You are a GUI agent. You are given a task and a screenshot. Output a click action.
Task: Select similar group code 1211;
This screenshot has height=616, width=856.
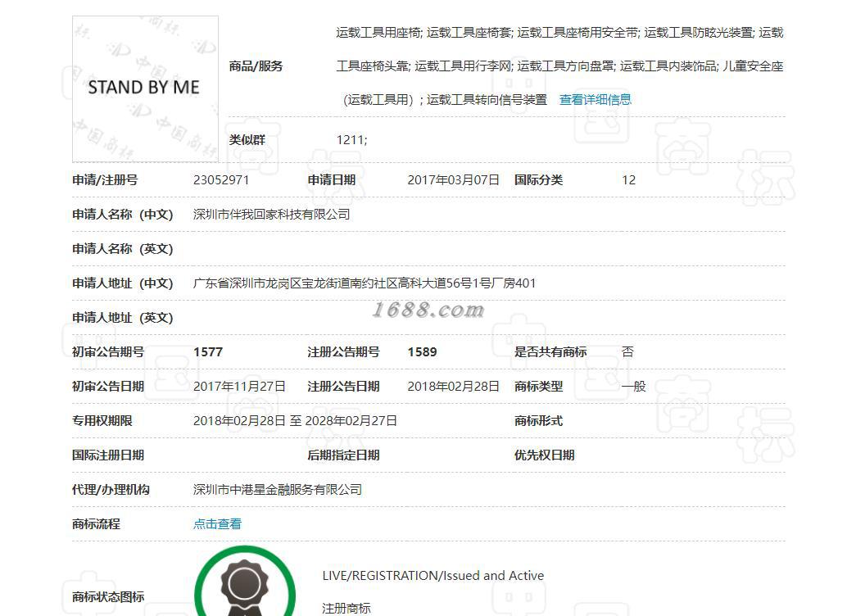pyautogui.click(x=351, y=140)
